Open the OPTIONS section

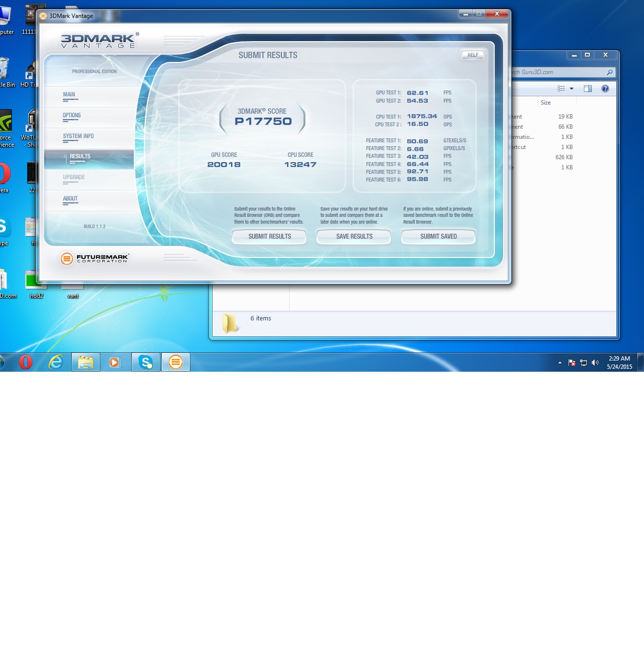tap(72, 116)
